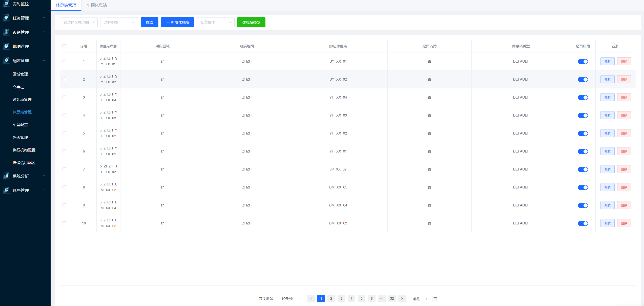Click cell text YH_XX_01
This screenshot has height=306, width=644.
[338, 151]
